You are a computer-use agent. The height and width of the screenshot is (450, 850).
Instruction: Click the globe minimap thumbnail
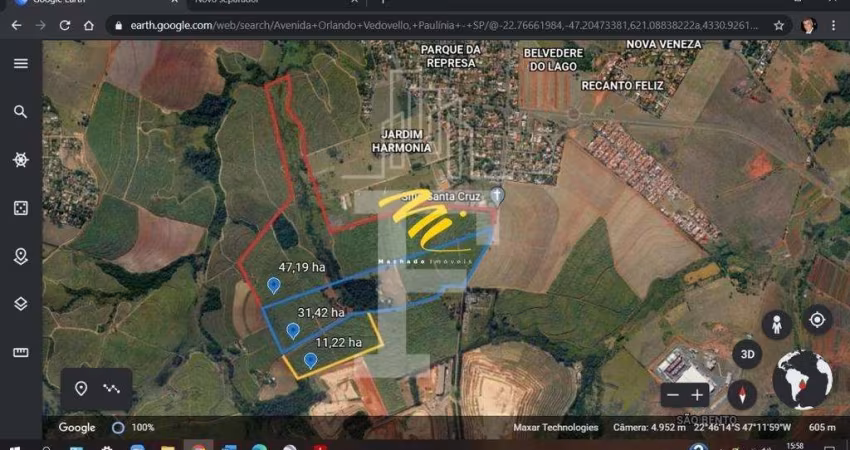tap(802, 380)
